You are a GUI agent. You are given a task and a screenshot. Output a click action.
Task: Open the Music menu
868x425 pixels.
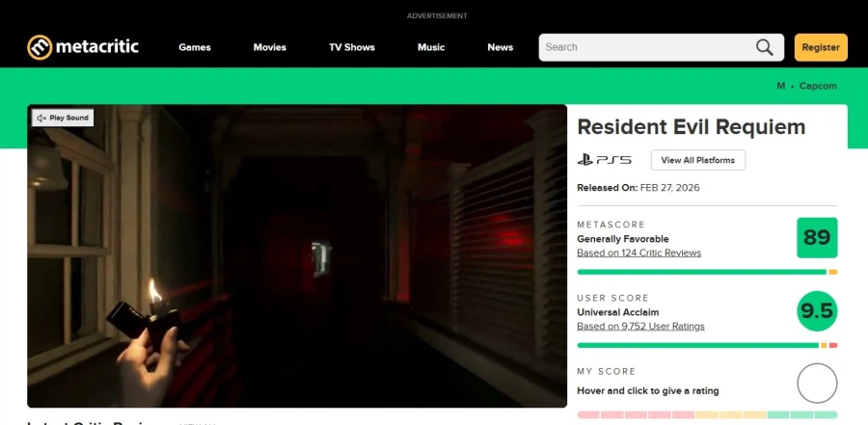point(431,47)
